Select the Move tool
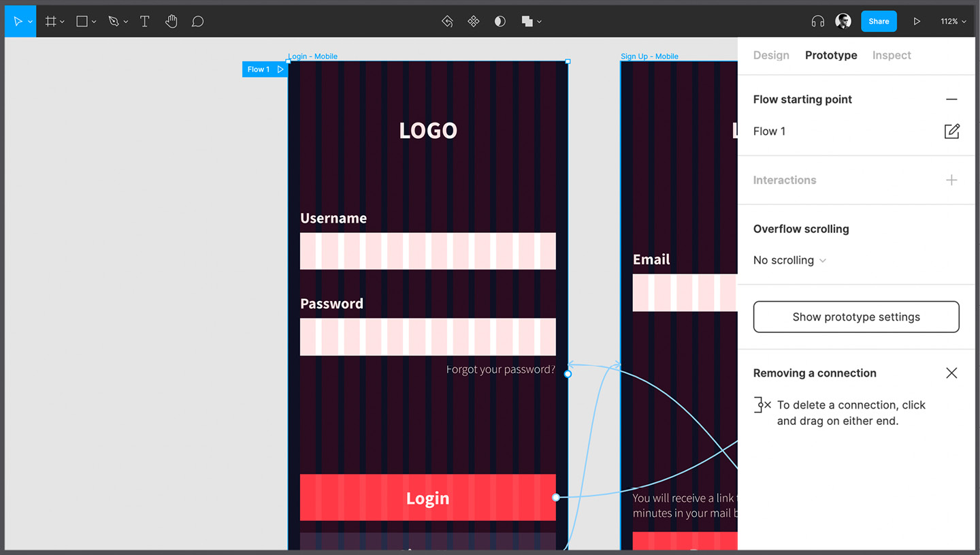This screenshot has height=555, width=980. [18, 21]
